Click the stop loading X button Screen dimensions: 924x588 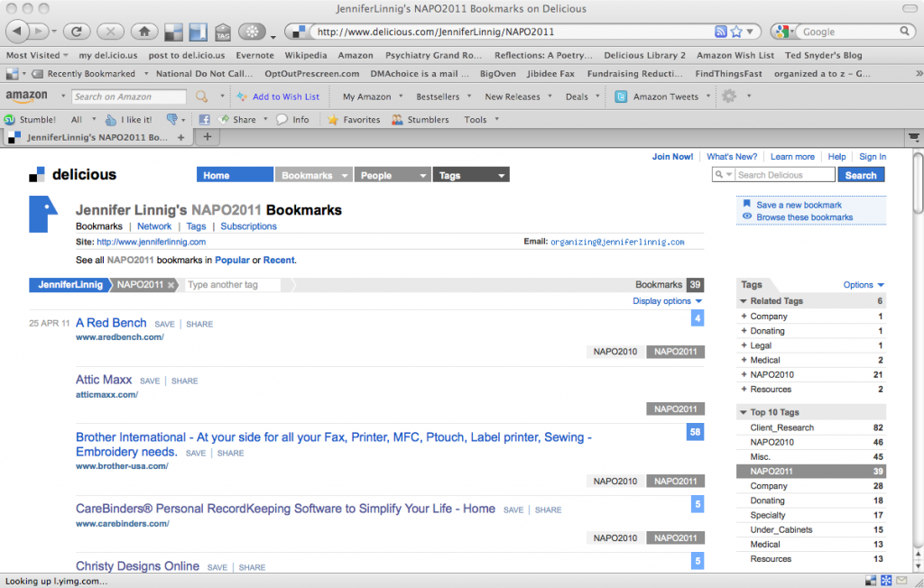(x=110, y=32)
